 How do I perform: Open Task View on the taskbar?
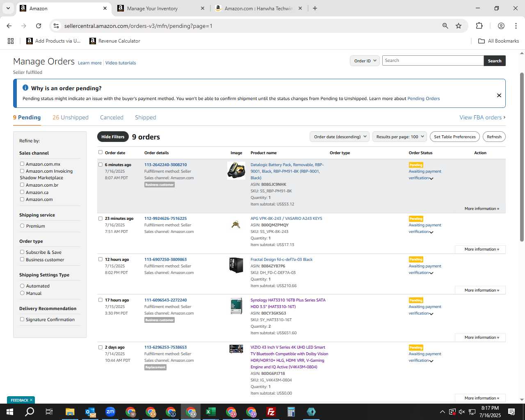49,411
